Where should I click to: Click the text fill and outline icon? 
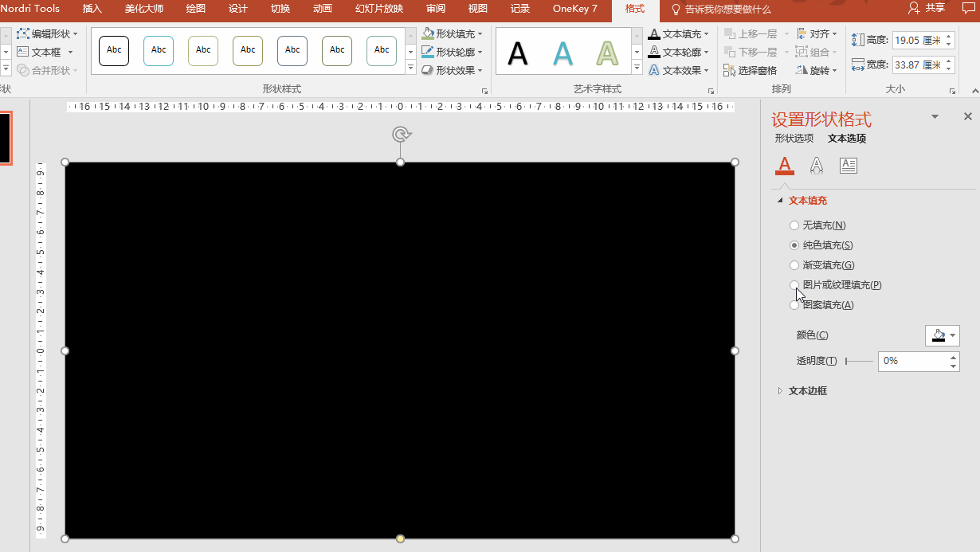pos(785,166)
